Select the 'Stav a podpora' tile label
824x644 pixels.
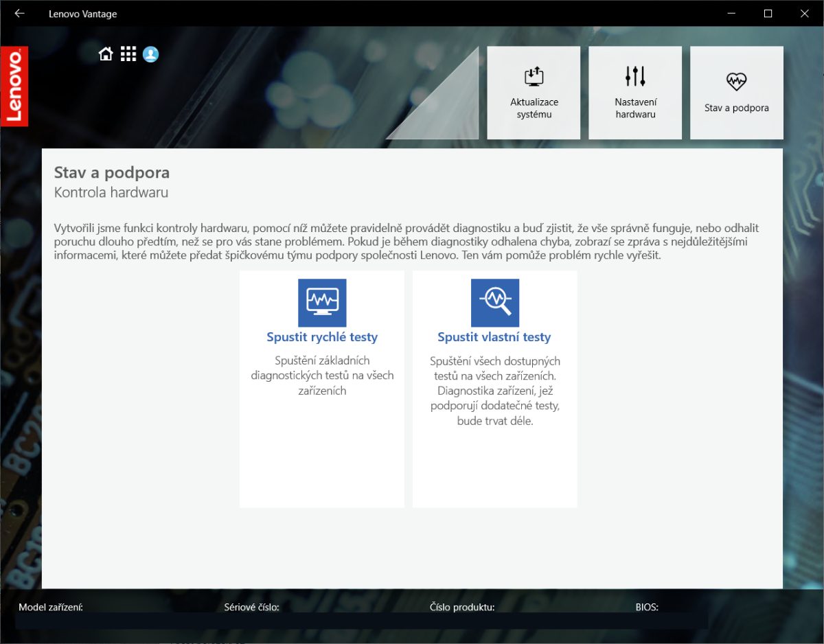(736, 108)
